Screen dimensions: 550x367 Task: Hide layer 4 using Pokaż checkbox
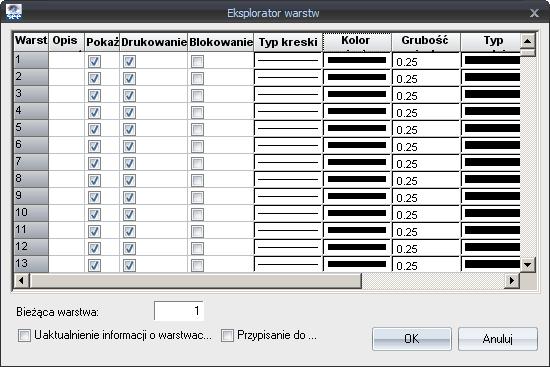pos(94,113)
